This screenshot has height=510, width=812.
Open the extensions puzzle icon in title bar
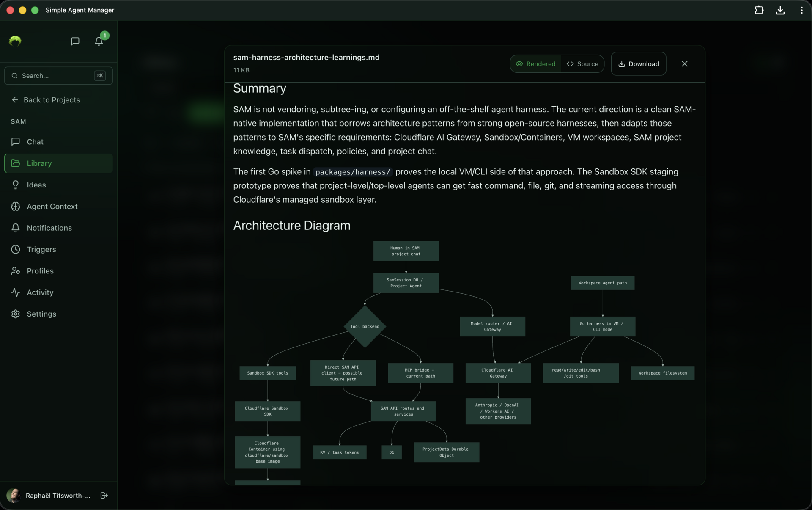759,10
